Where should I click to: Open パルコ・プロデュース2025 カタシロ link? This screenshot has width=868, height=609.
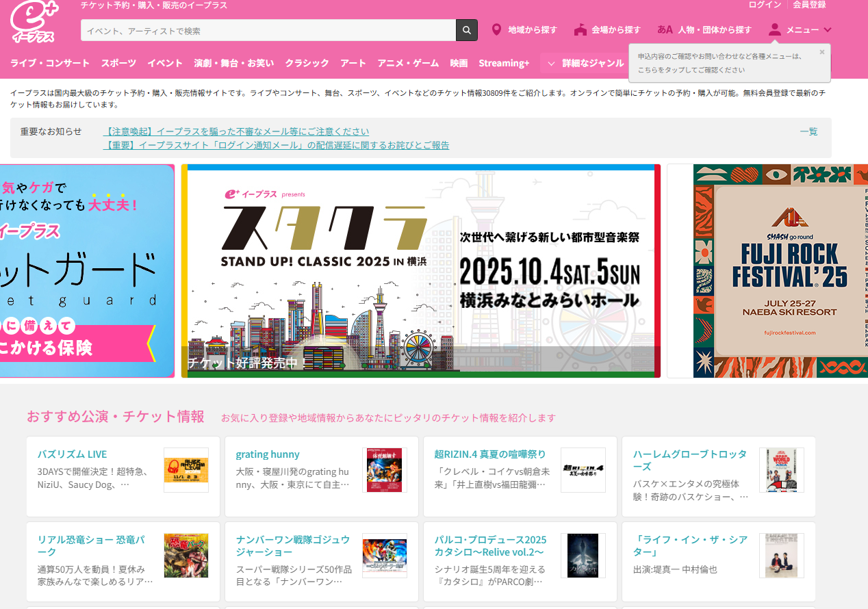[491, 546]
